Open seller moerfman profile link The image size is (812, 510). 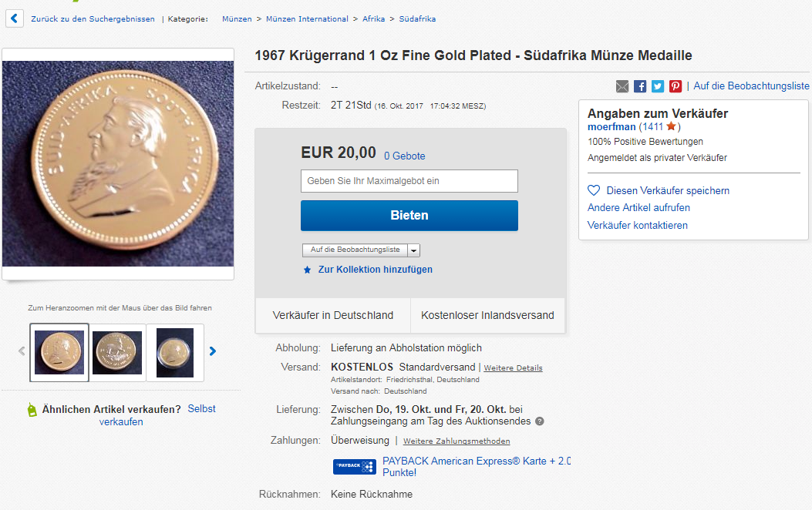(x=611, y=126)
